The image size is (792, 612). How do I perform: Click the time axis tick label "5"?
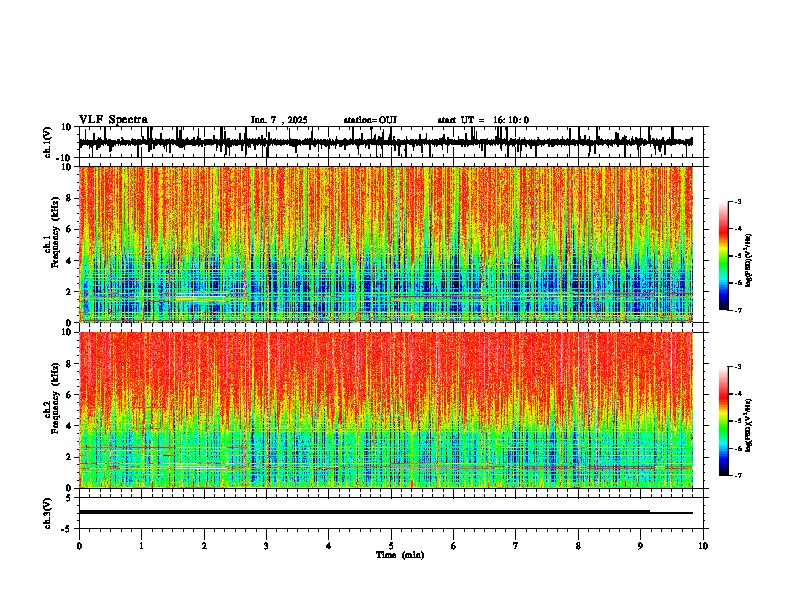391,546
